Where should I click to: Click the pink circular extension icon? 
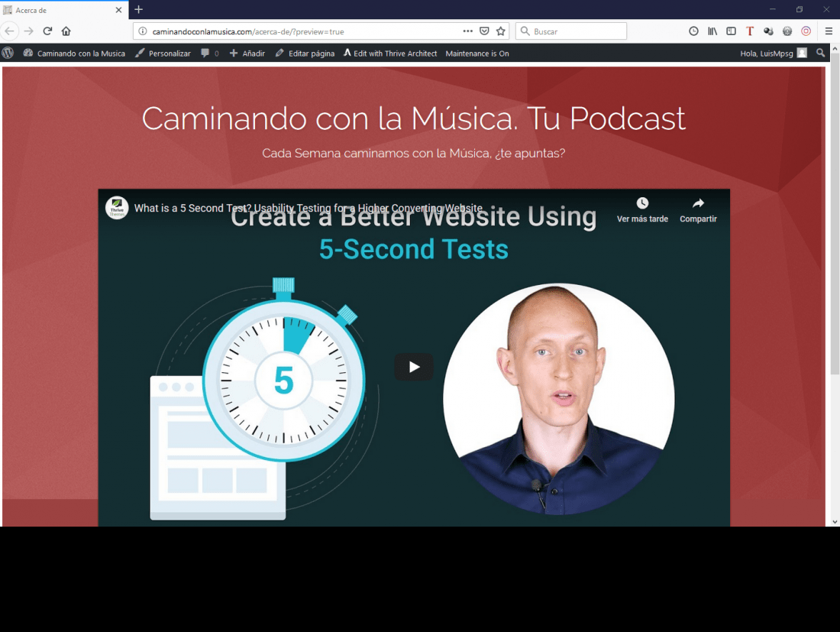[x=806, y=31]
